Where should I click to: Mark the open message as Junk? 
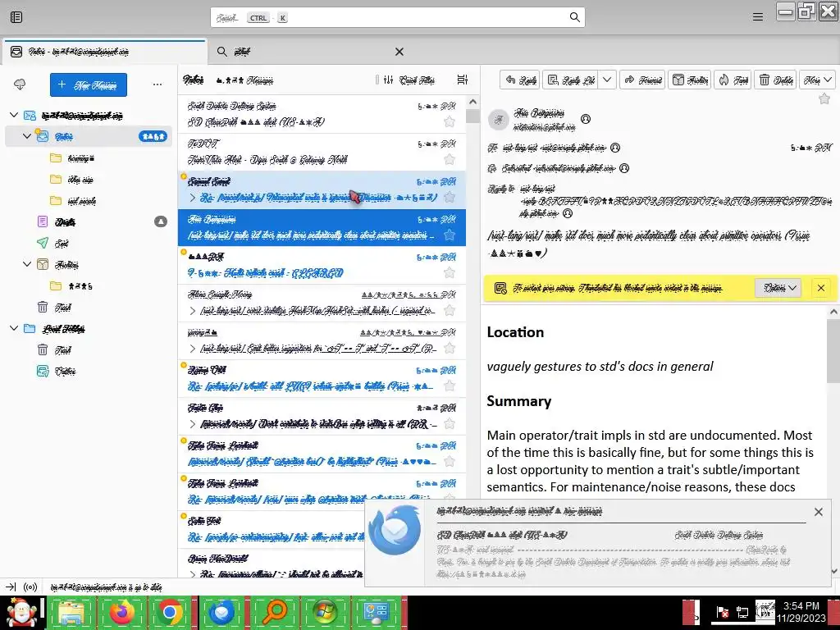click(x=733, y=80)
